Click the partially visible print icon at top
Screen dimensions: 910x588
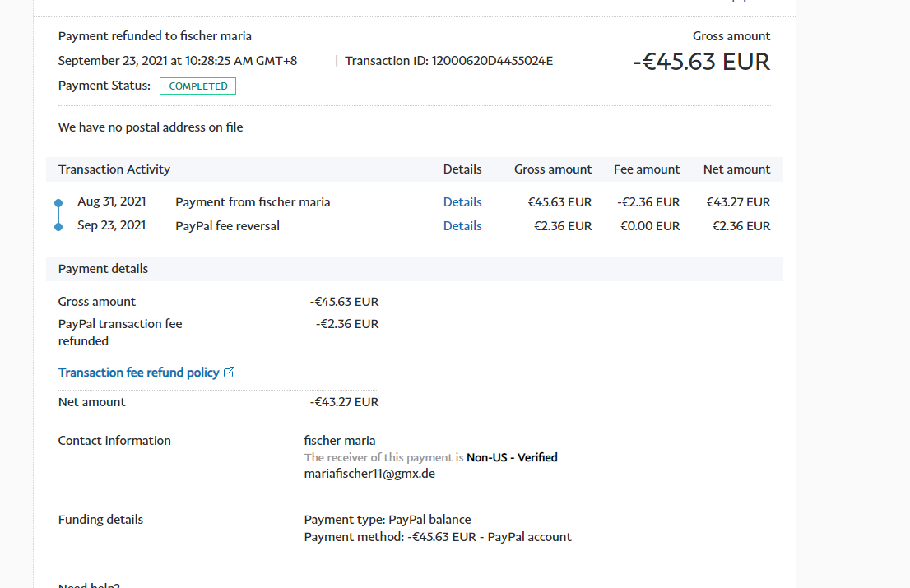pyautogui.click(x=738, y=2)
